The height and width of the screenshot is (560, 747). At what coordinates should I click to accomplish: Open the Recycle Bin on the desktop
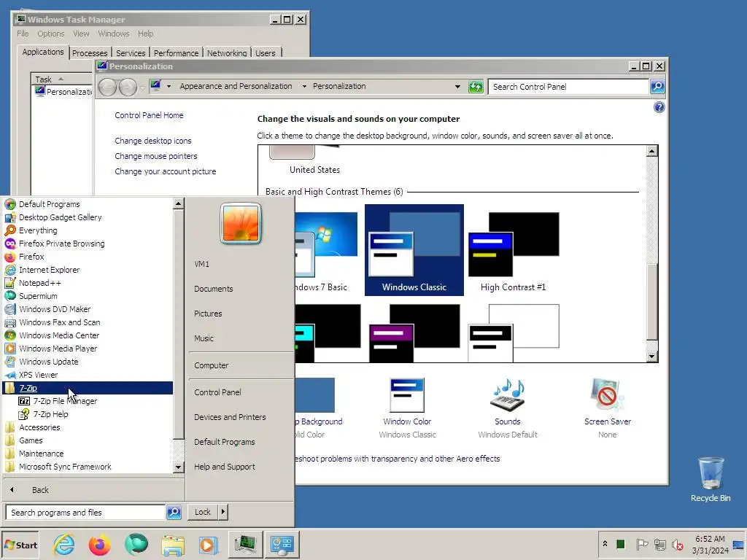[711, 478]
